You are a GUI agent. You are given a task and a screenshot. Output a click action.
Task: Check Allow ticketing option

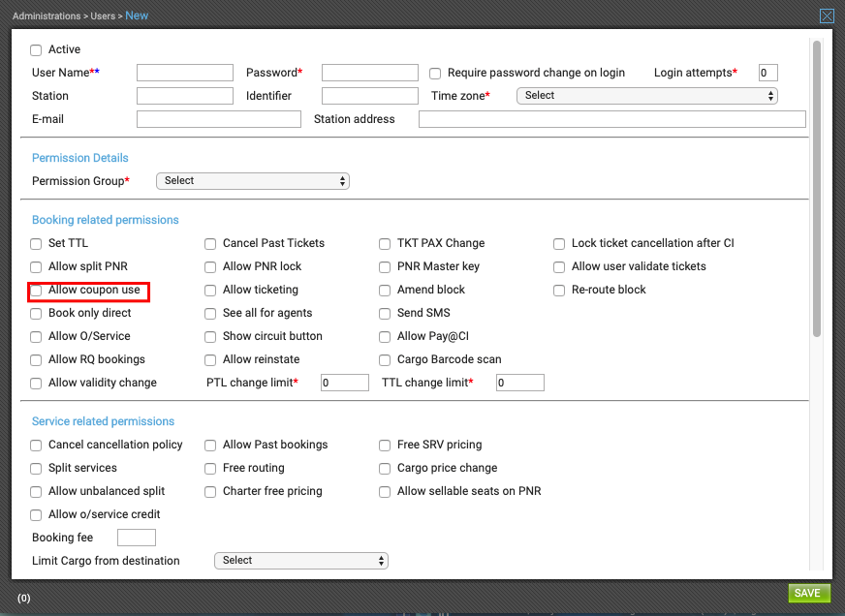(x=210, y=291)
